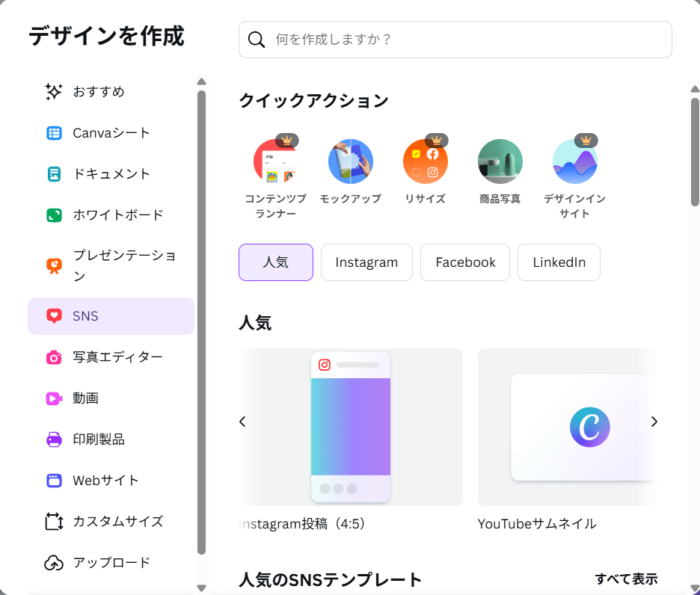
Task: Select the Facebook filter chip
Action: click(465, 262)
